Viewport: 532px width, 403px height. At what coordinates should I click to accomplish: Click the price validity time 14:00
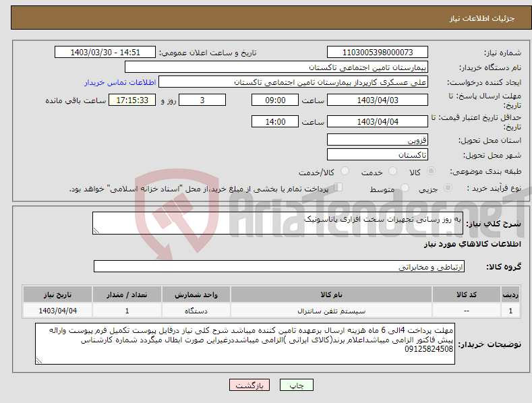coord(275,121)
